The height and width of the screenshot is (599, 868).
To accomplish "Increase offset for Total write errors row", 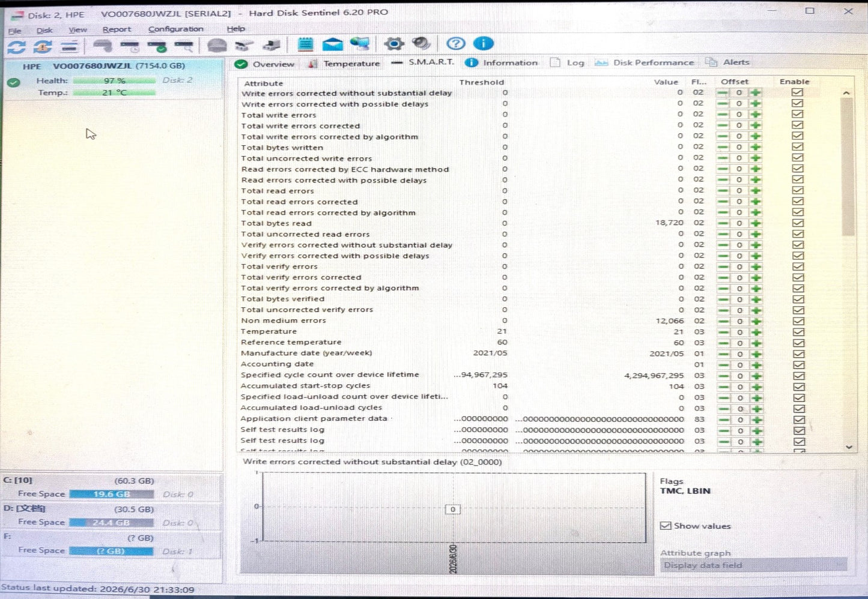I will click(756, 114).
